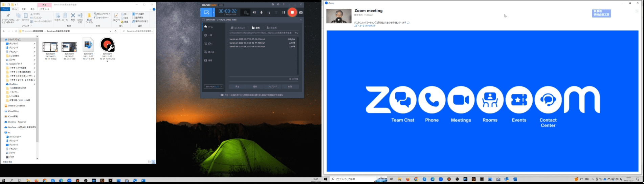
Task: Tick the 3840x1089 capture area checkbox
Action: coord(203,20)
